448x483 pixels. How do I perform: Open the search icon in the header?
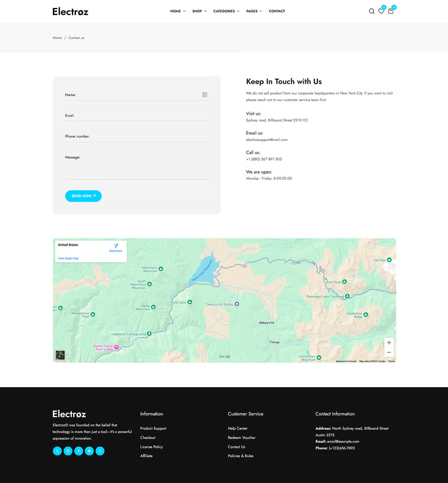[x=371, y=11]
